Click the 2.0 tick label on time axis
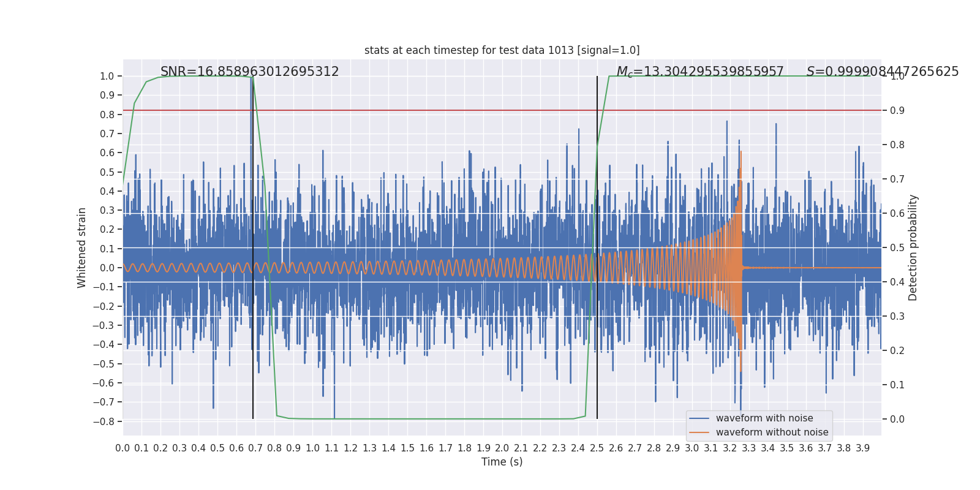 (x=502, y=448)
